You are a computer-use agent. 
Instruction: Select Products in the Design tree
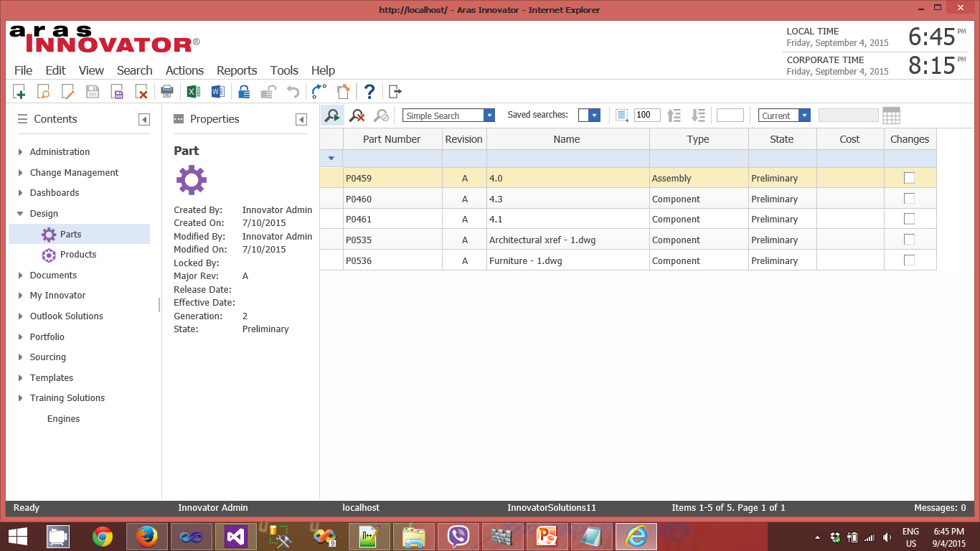click(77, 255)
